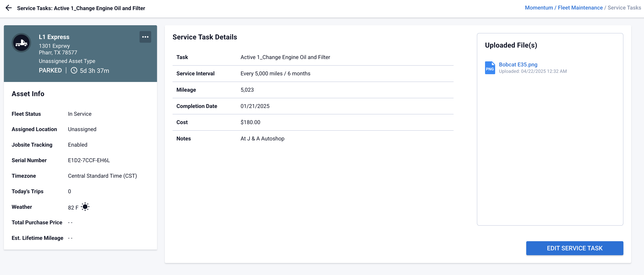Click the Notes text At J & A Autoshop

pyautogui.click(x=262, y=139)
